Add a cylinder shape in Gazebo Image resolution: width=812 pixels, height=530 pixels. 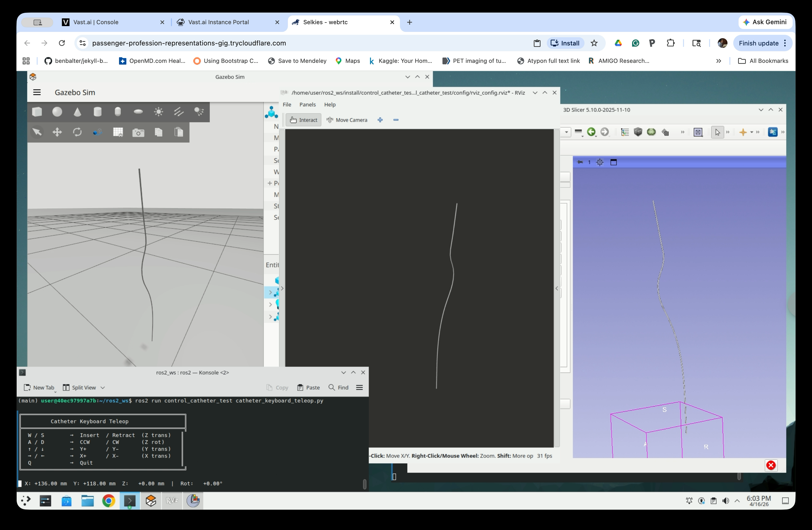98,112
